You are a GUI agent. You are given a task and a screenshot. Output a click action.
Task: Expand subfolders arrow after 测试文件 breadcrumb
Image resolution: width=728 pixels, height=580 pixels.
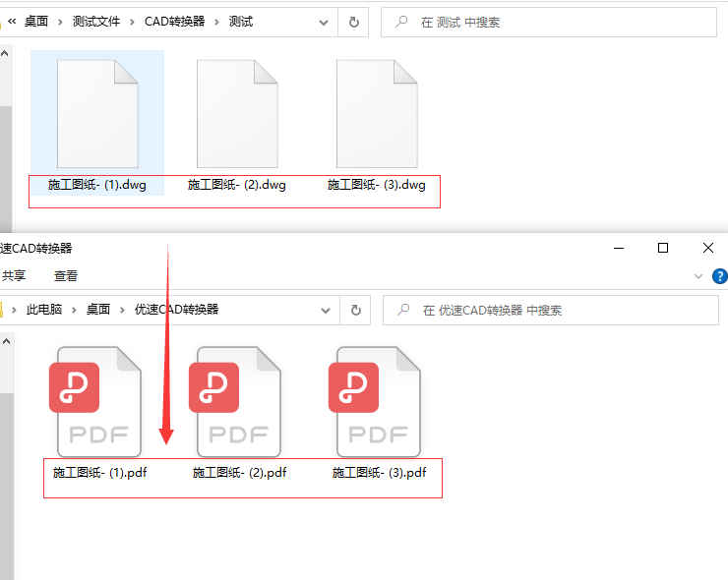click(133, 22)
